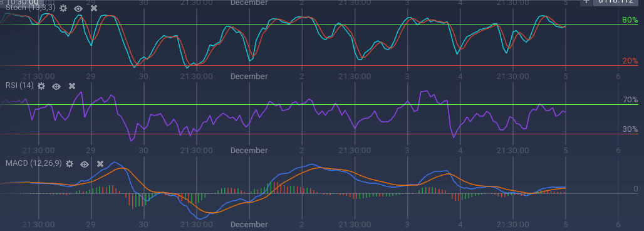Screen dimensions: 644x231
Task: Click the red 20% Stoch level label
Action: tap(630, 61)
